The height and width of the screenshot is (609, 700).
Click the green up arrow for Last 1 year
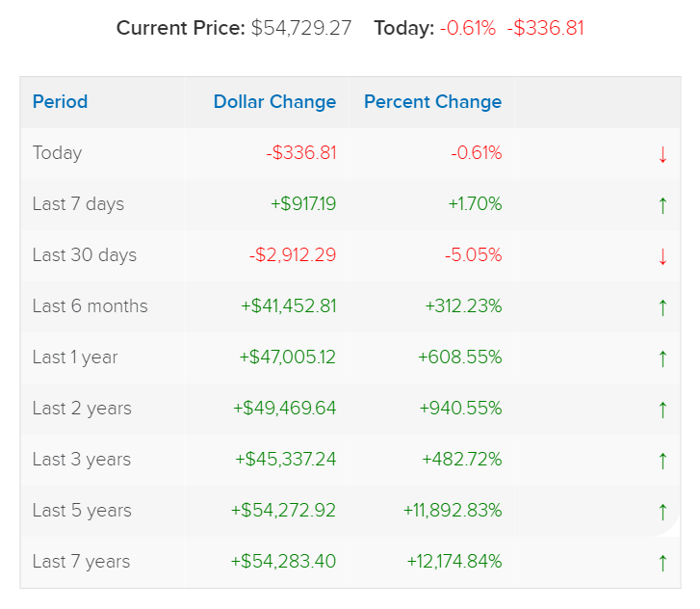(x=662, y=358)
